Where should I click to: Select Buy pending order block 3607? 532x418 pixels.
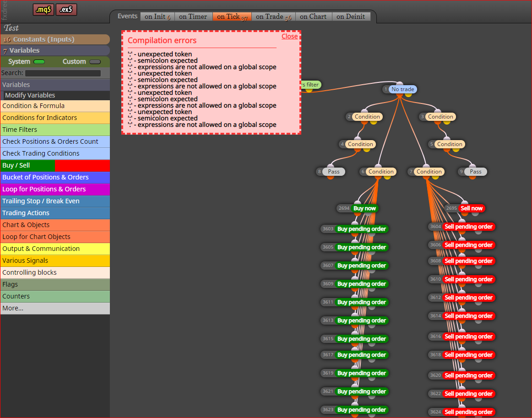tap(361, 266)
